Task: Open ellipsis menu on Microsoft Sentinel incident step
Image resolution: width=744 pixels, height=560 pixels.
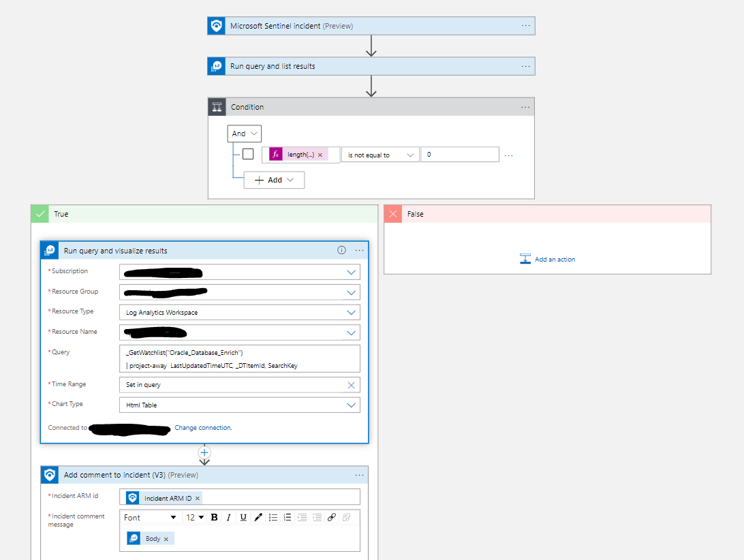Action: point(526,26)
